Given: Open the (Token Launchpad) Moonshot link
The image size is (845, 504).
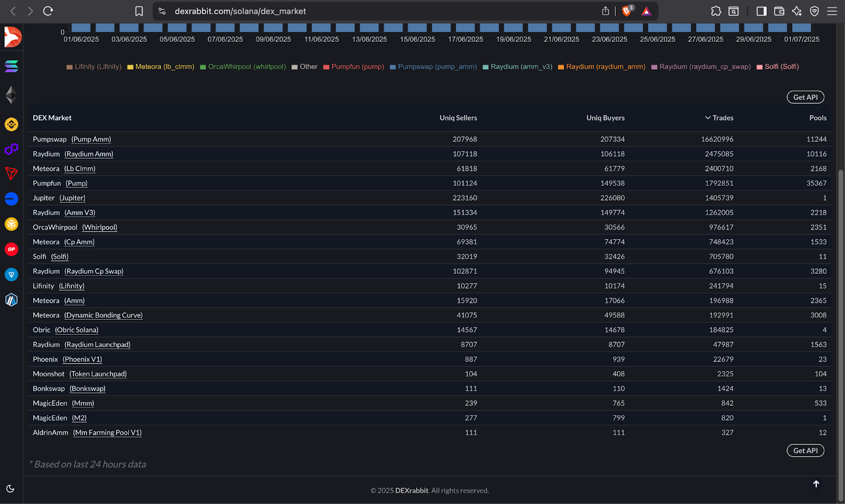Looking at the screenshot, I should coord(98,374).
